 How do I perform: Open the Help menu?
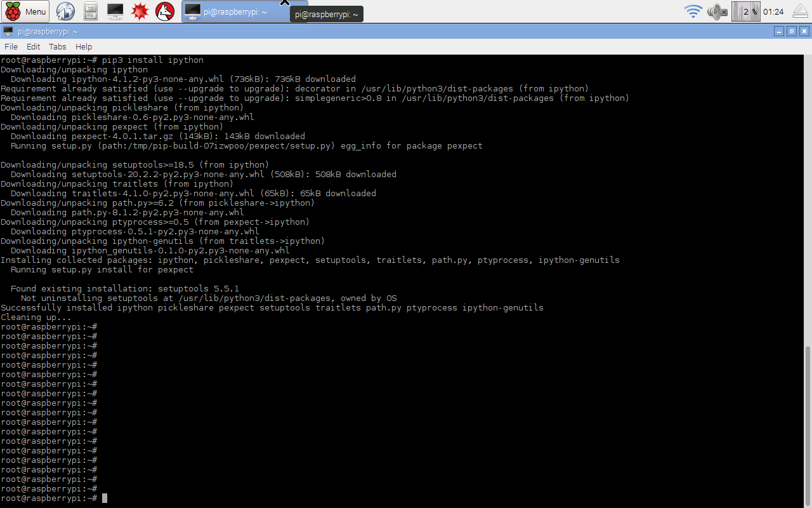tap(84, 46)
